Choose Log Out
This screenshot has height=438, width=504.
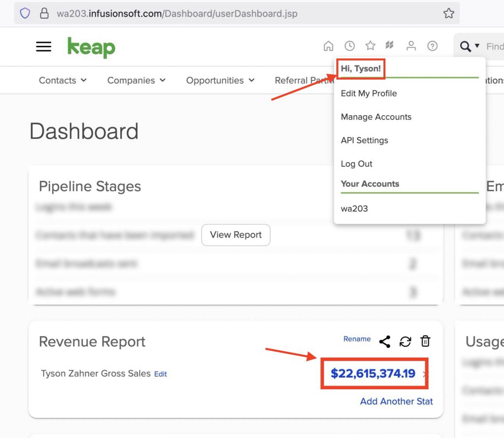356,164
